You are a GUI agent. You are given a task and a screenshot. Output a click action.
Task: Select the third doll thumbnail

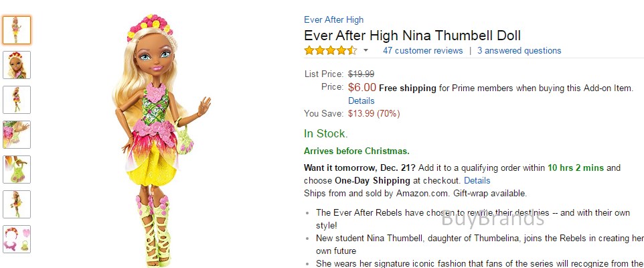click(17, 100)
